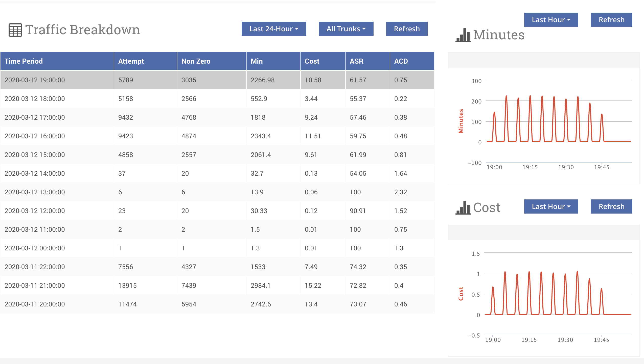This screenshot has width=644, height=364.
Task: Open the Last 24-Hour dropdown
Action: [x=274, y=29]
